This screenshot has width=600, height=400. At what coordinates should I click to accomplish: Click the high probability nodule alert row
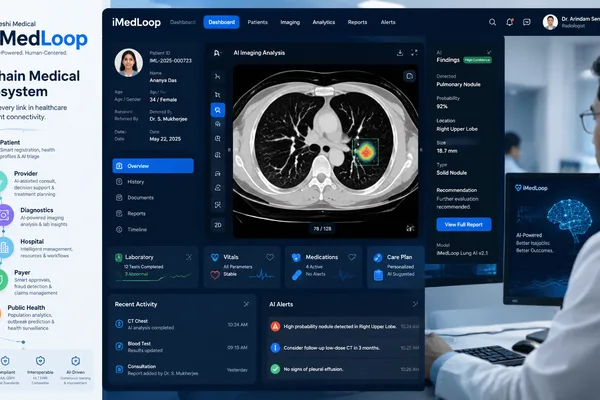tap(344, 327)
